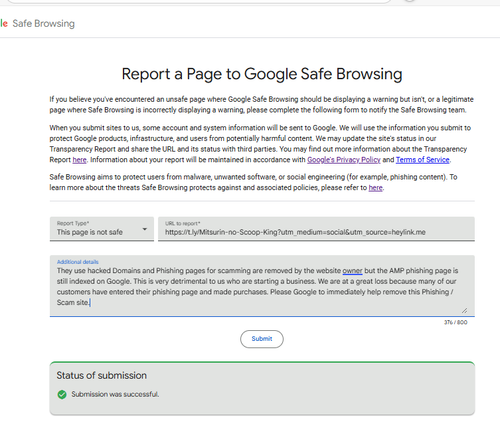Grab the Additional details resize handle
The width and height of the screenshot is (500, 428).
(x=464, y=310)
